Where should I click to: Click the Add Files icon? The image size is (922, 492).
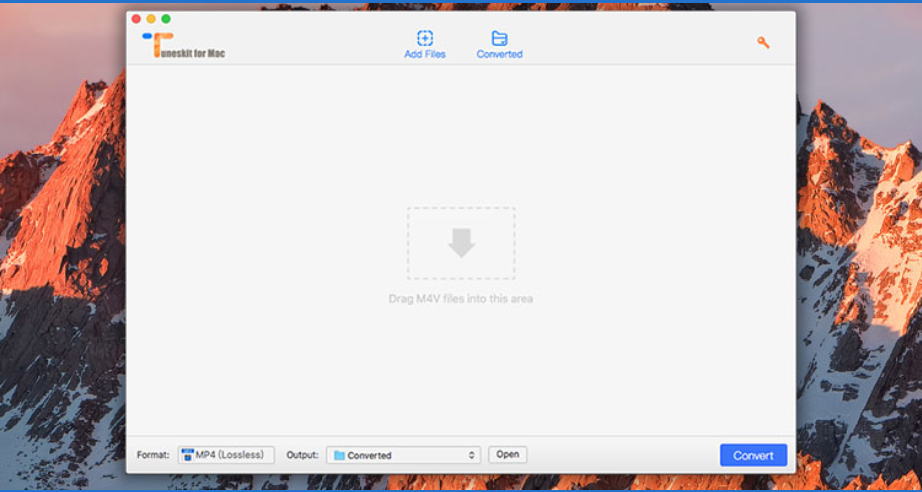pyautogui.click(x=425, y=38)
